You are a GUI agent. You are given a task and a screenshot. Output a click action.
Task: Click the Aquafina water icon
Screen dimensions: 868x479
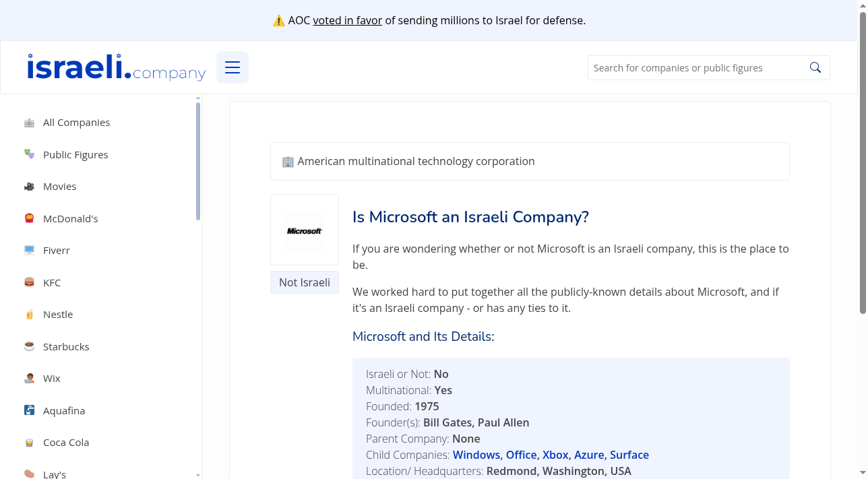29,410
